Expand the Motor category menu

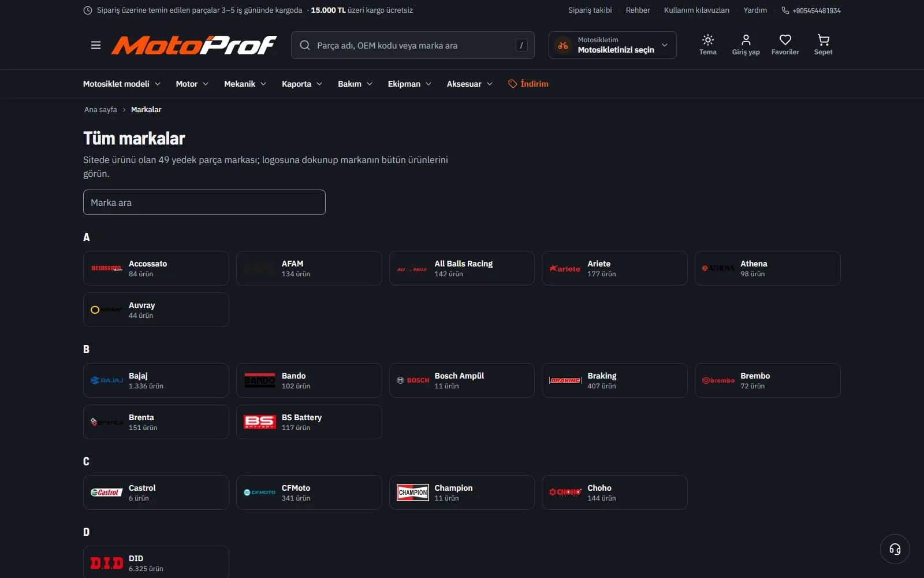coord(192,84)
